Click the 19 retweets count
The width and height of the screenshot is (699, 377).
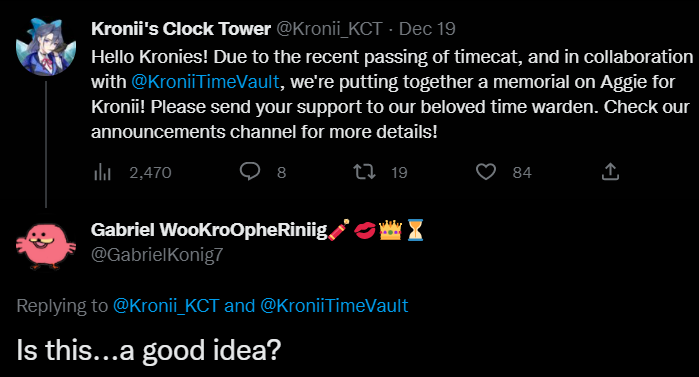coord(399,172)
